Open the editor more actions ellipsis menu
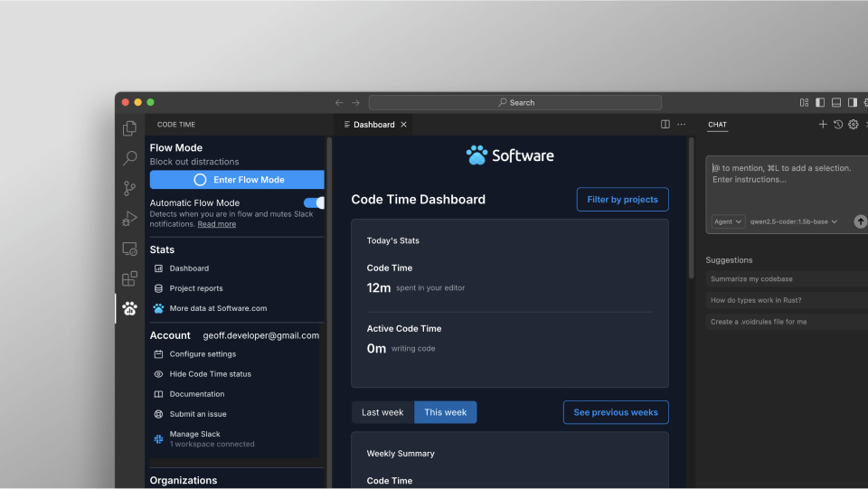Screen dimensions: 868x489 click(682, 125)
